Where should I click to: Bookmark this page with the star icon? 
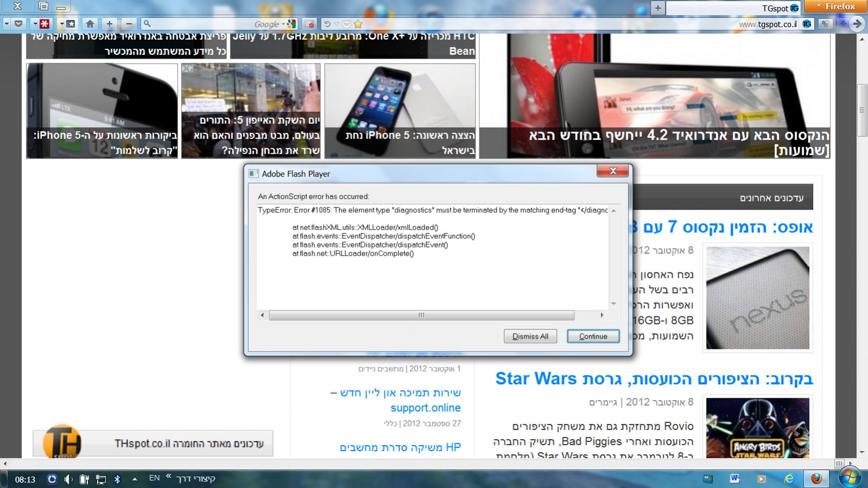(358, 24)
